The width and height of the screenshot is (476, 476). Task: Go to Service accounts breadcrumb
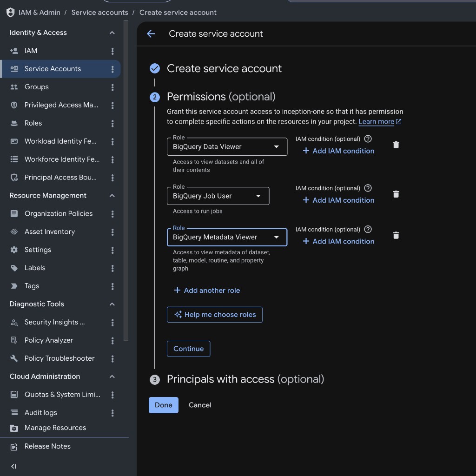pyautogui.click(x=99, y=13)
